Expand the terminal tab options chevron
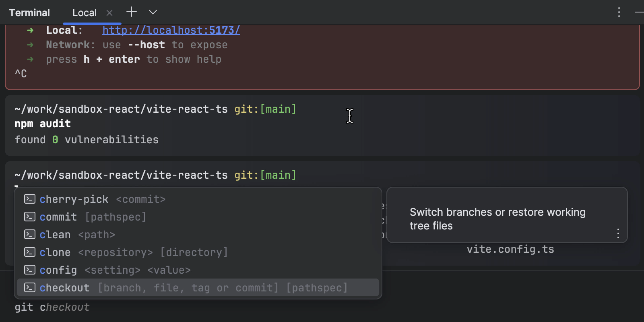644x322 pixels. 153,12
